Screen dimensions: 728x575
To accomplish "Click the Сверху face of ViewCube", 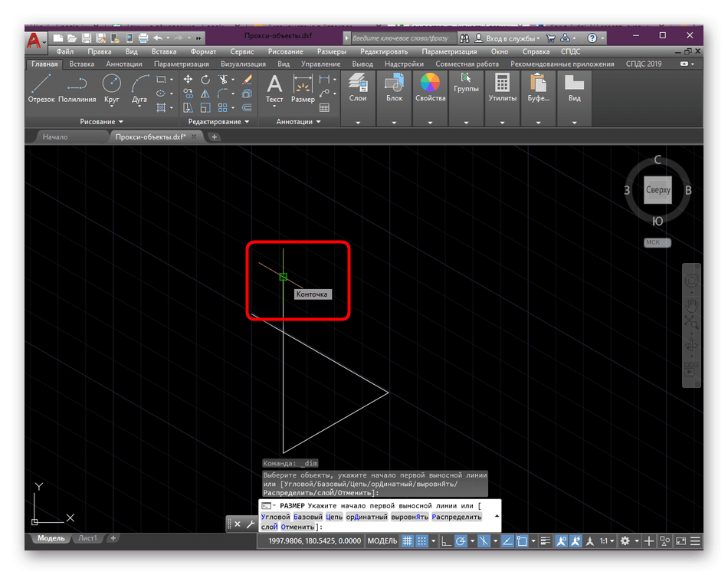I will point(657,190).
